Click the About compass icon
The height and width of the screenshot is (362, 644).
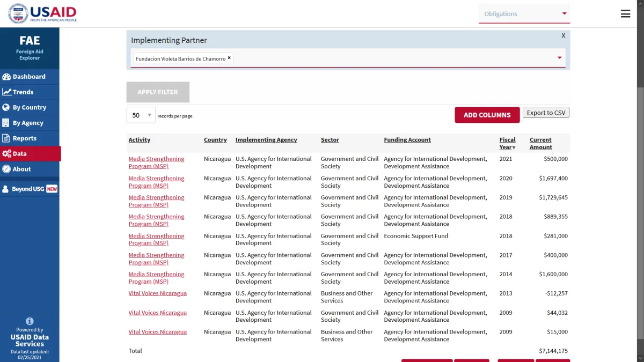[x=6, y=169]
